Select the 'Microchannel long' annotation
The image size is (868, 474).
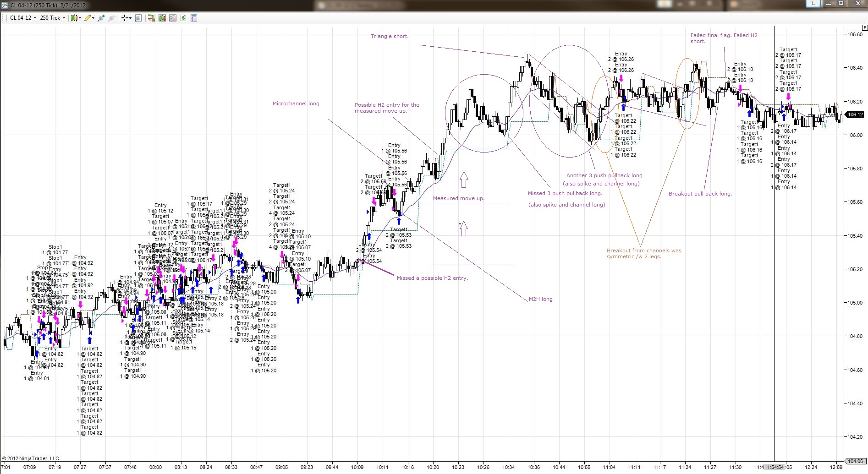(x=296, y=104)
